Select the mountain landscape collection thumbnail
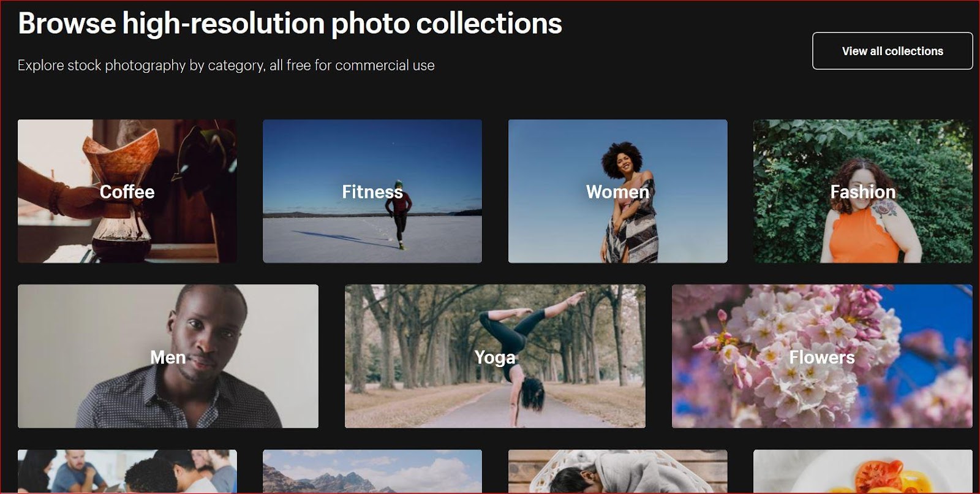This screenshot has height=494, width=980. tap(372, 471)
